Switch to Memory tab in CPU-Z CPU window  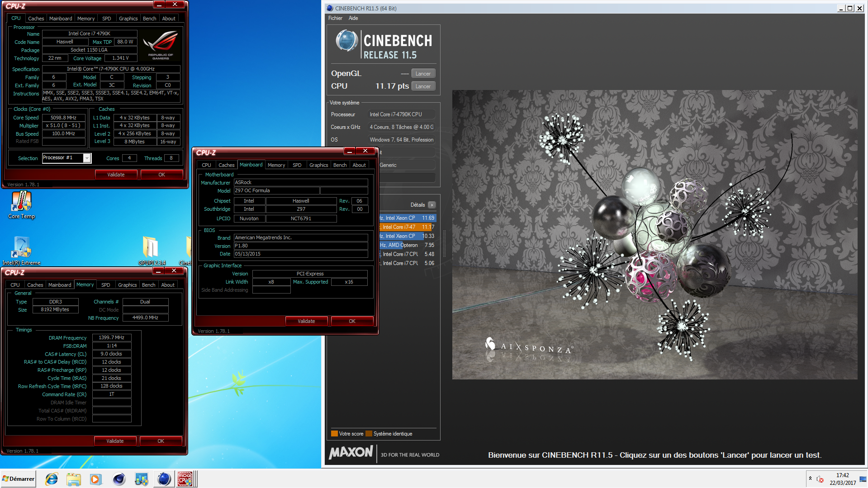(86, 19)
